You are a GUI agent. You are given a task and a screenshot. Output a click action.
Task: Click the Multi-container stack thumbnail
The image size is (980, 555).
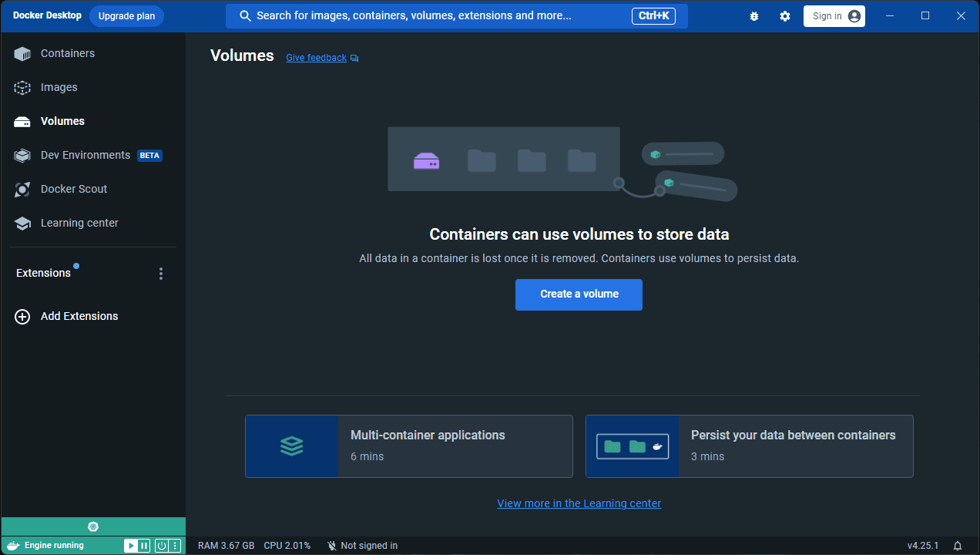coord(292,446)
